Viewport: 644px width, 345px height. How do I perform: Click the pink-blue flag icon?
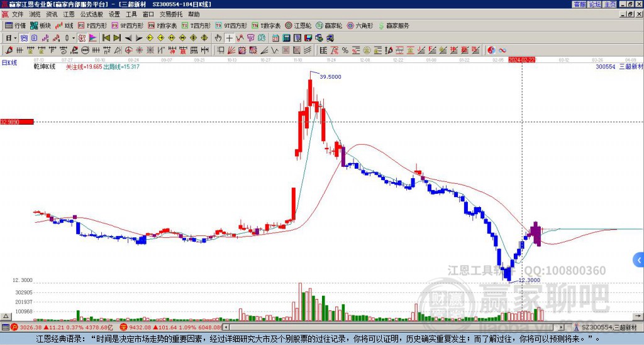[x=93, y=38]
